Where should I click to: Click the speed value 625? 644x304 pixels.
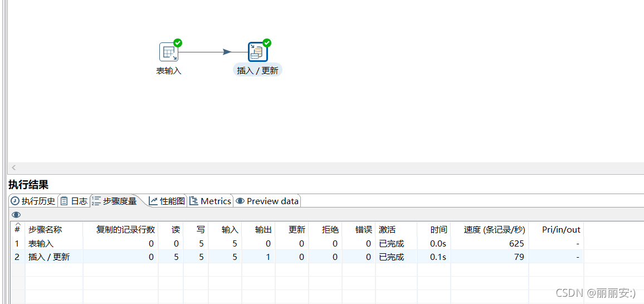tap(516, 244)
